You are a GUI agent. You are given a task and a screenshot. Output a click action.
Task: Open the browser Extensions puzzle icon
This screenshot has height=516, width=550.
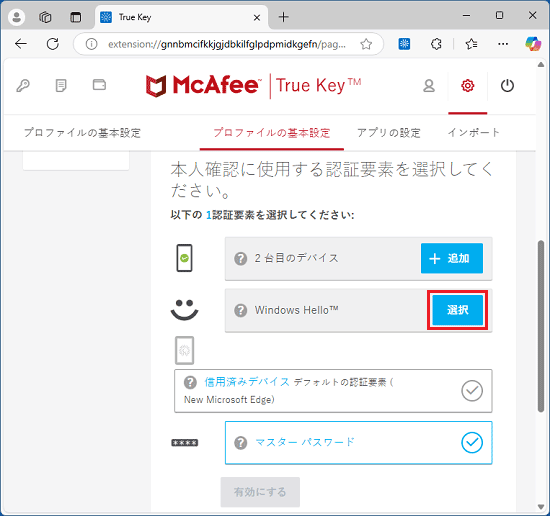click(436, 44)
